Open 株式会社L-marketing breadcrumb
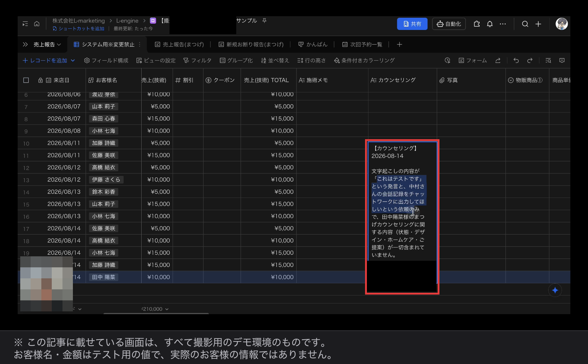The height and width of the screenshot is (364, 588). [x=78, y=20]
